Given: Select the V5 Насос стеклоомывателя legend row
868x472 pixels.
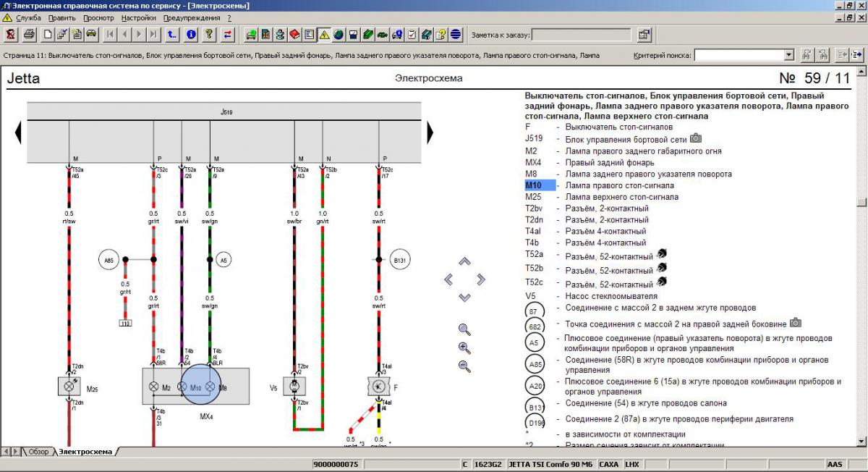Looking at the screenshot, I should pos(592,296).
